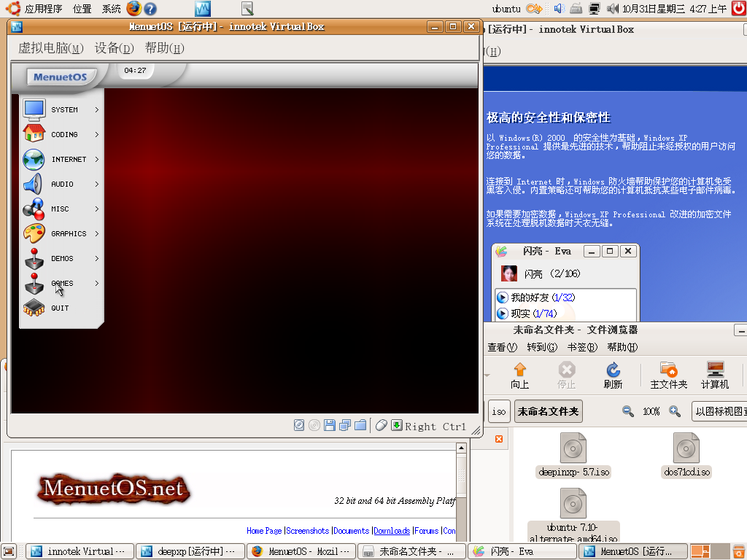747x560 pixels.
Task: Click the SYSTEM monitor icon in MenuetOS menu
Action: [34, 109]
